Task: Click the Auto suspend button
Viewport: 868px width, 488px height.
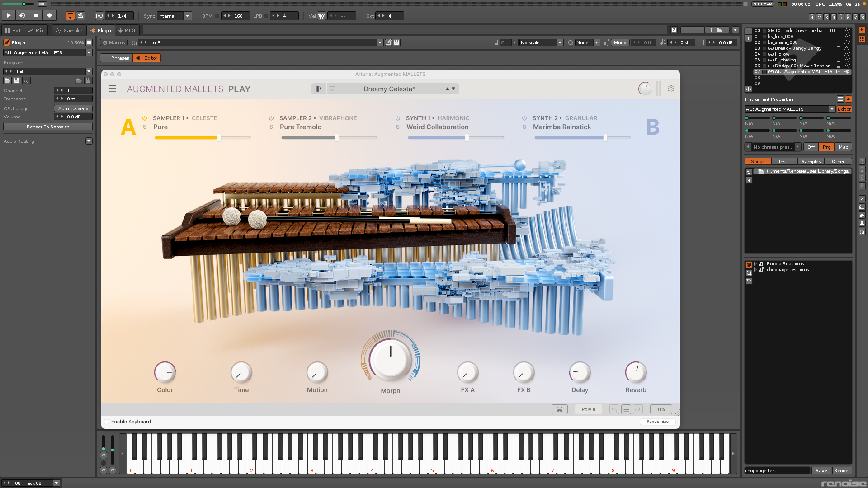Action: click(x=73, y=108)
